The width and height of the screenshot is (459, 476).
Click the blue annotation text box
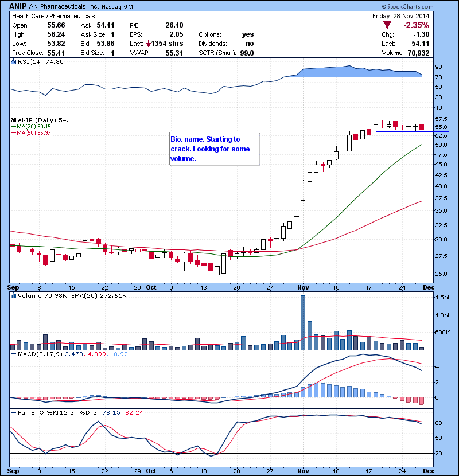pyautogui.click(x=215, y=149)
